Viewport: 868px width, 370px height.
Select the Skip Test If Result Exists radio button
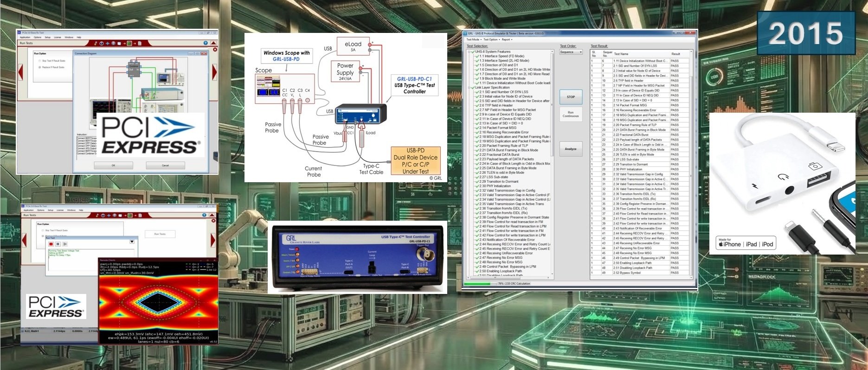click(x=40, y=61)
